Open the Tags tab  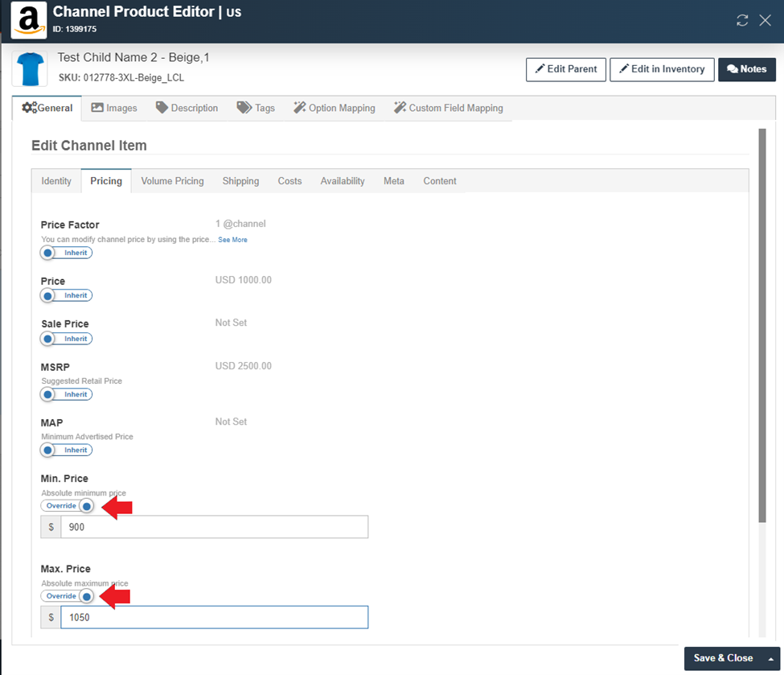tap(256, 108)
